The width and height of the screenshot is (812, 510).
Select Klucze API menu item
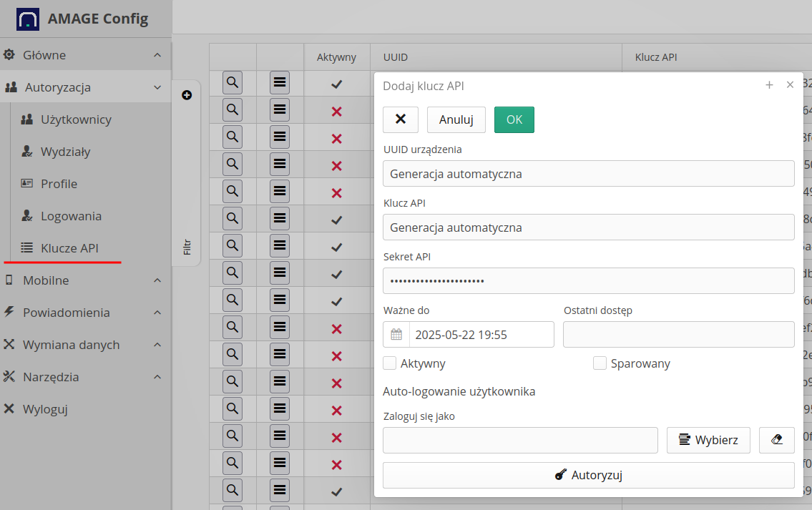pyautogui.click(x=69, y=248)
